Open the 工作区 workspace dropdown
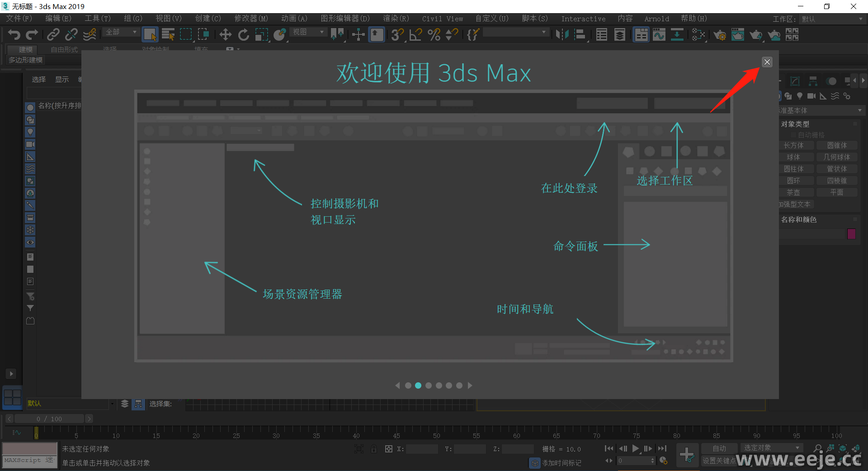 tap(831, 19)
